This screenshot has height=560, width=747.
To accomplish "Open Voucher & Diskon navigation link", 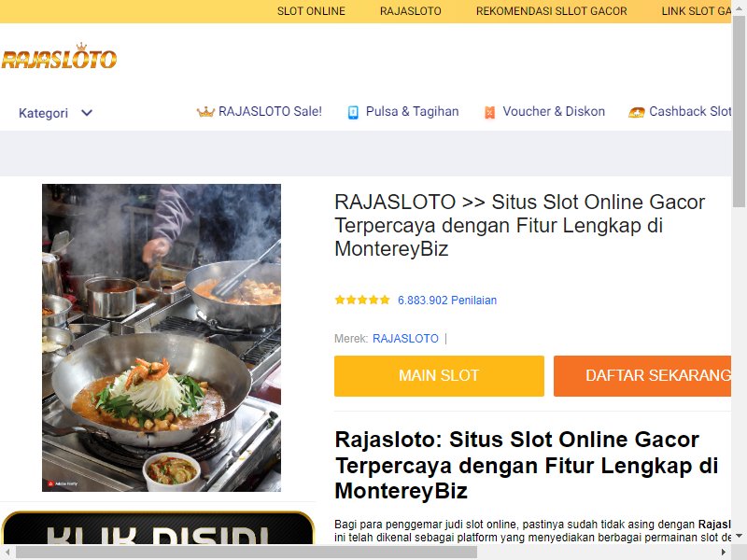I will [x=554, y=111].
